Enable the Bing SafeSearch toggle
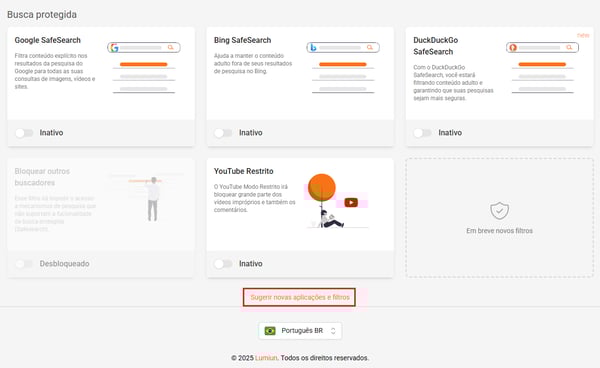600x368 pixels. [x=223, y=133]
